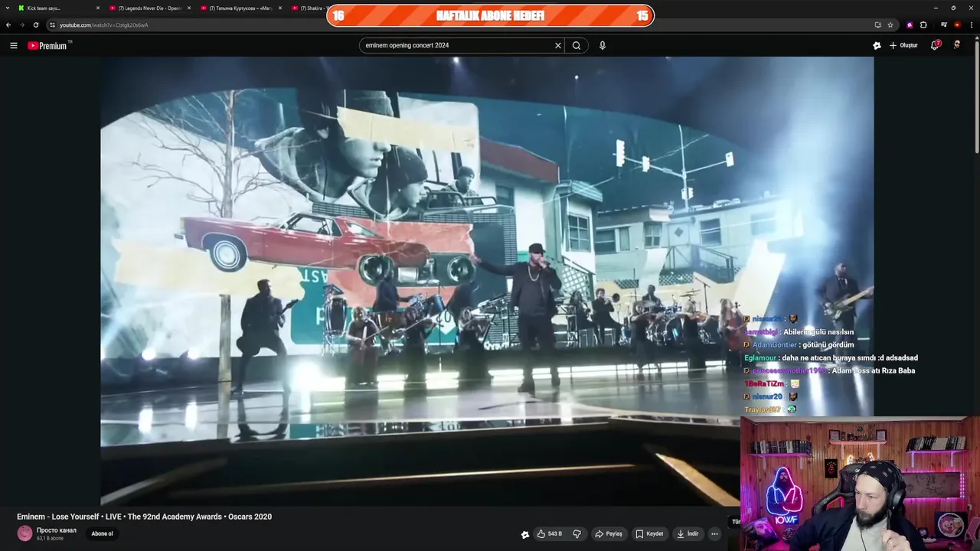Dislike the video with thumbs-down
This screenshot has height=551, width=980.
(577, 533)
